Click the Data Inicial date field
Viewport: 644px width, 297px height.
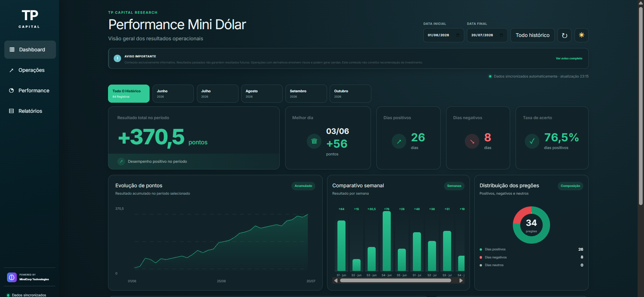pos(443,35)
